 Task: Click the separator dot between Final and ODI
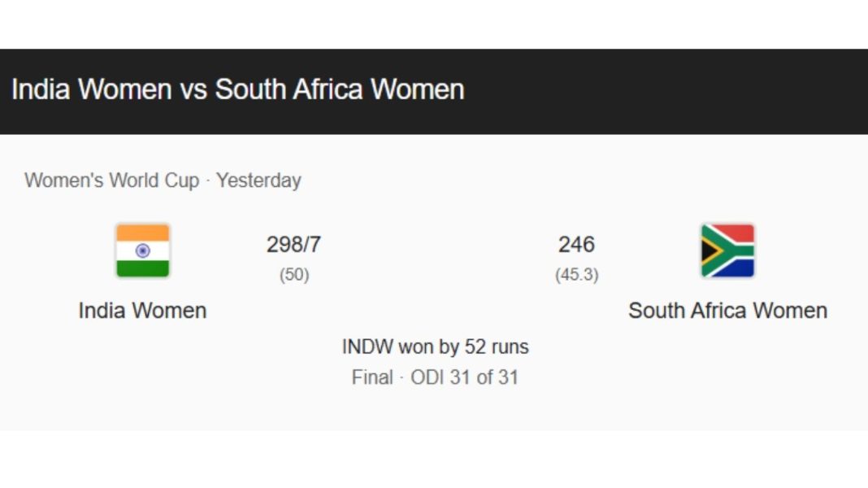click(x=401, y=378)
